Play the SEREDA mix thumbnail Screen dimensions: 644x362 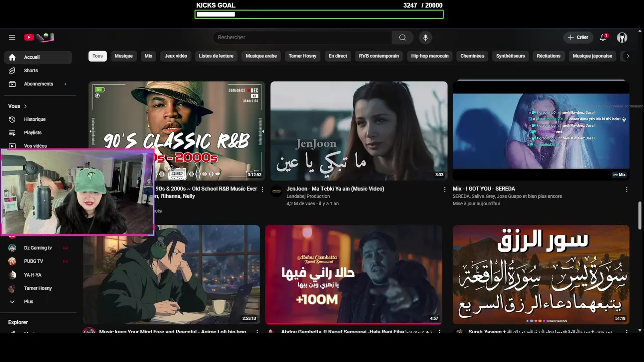(x=541, y=131)
